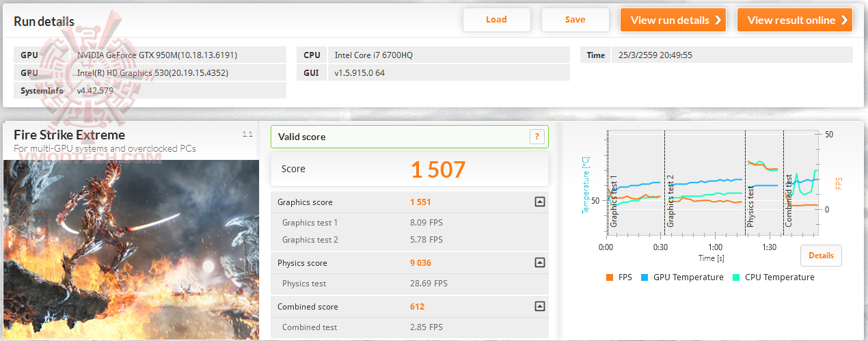This screenshot has width=868, height=341.
Task: Click the Physics test chart segment label
Action: pos(751,207)
